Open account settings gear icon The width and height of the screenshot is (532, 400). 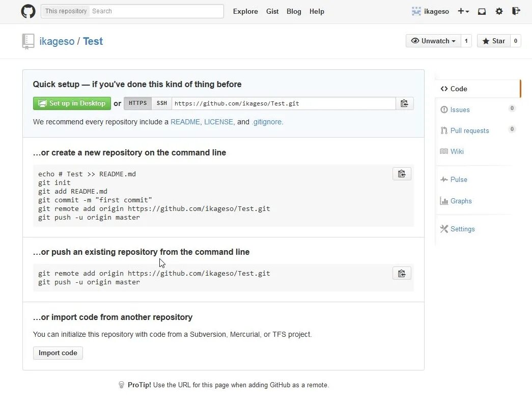tap(499, 11)
